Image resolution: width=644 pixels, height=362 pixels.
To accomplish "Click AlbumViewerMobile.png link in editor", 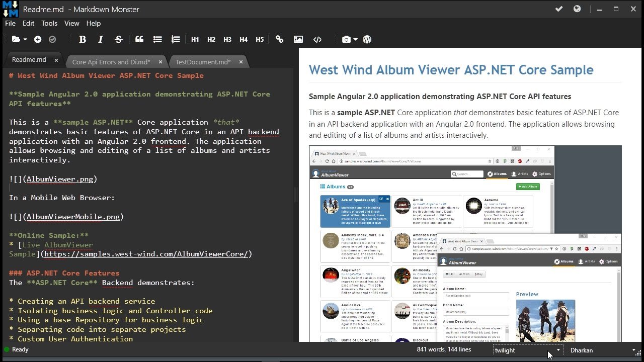I will tap(73, 217).
